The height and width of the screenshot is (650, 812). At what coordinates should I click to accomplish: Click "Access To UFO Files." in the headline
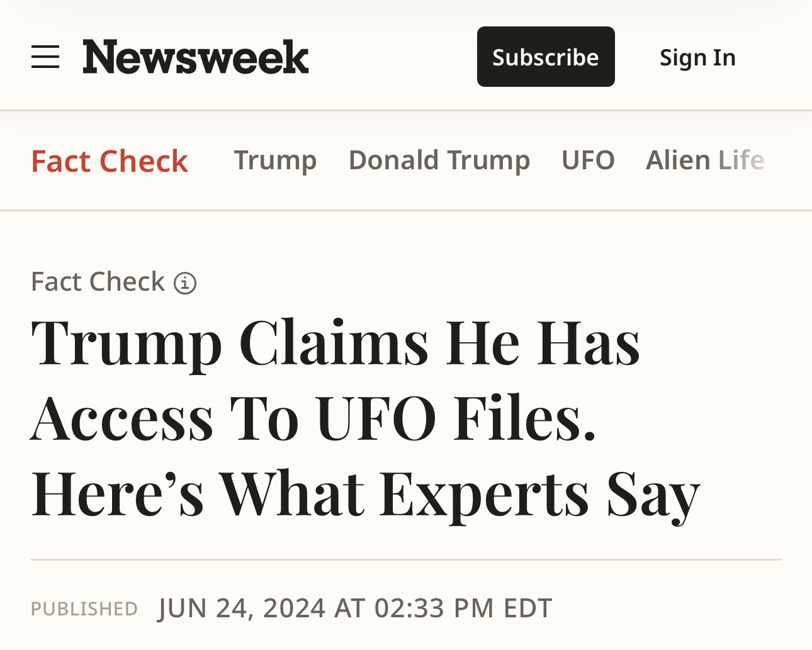[313, 418]
